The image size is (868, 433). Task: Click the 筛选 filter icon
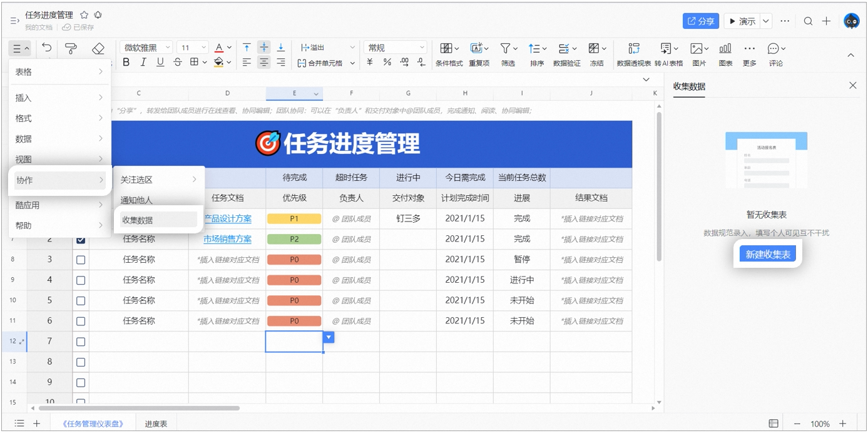[x=508, y=55]
